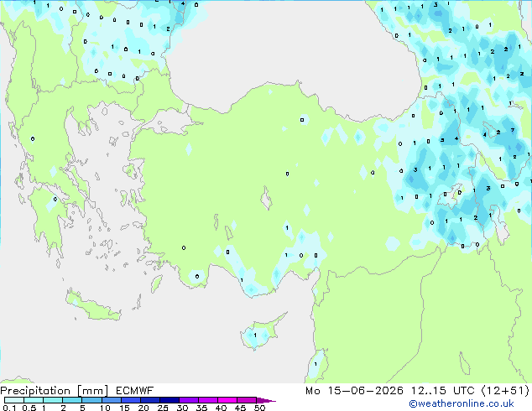Click the '0.1' legend scale label
Screen dimensions: 532x411
(x=9, y=408)
